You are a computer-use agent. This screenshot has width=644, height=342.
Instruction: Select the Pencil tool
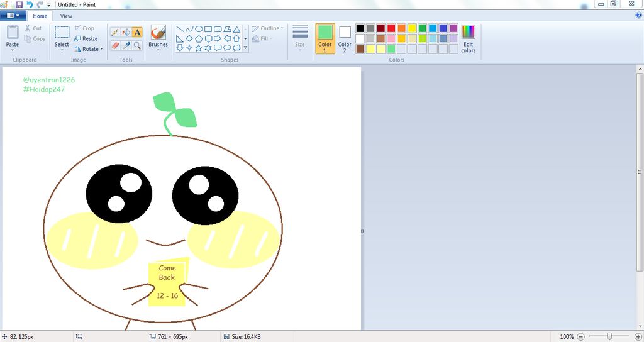(x=115, y=32)
